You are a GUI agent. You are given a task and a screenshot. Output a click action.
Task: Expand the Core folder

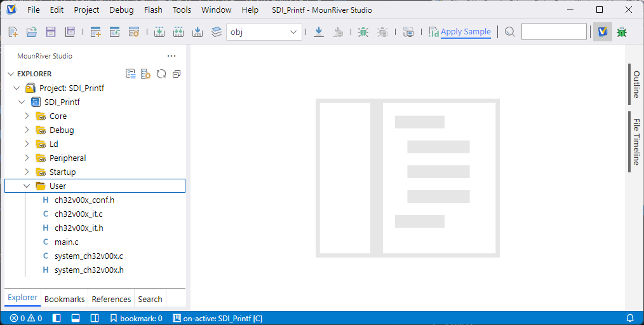(27, 116)
